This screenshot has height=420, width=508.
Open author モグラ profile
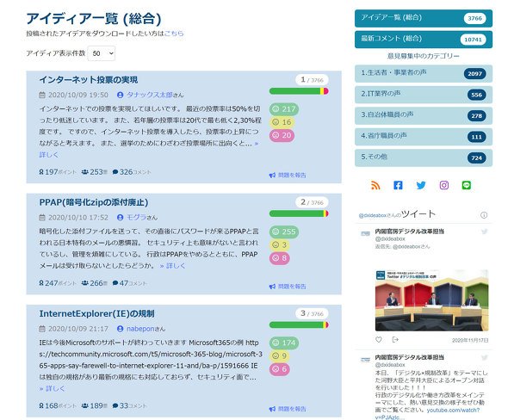[x=136, y=217]
